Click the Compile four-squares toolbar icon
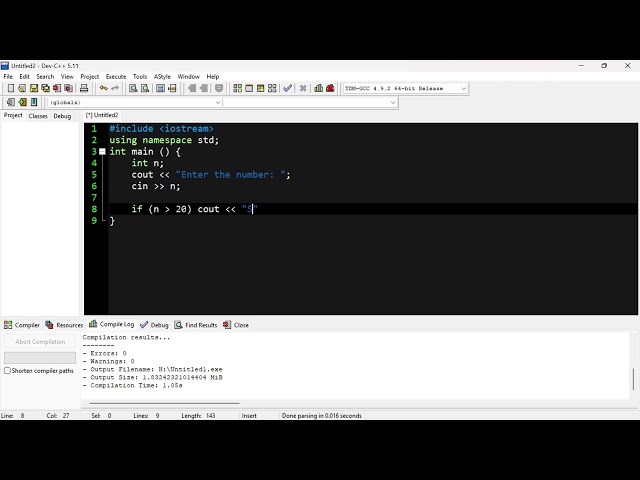 point(237,88)
